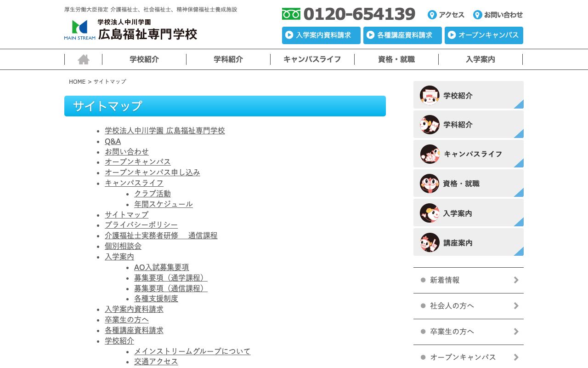
Task: Expand 社会人の方へ via its arrow
Action: [515, 305]
